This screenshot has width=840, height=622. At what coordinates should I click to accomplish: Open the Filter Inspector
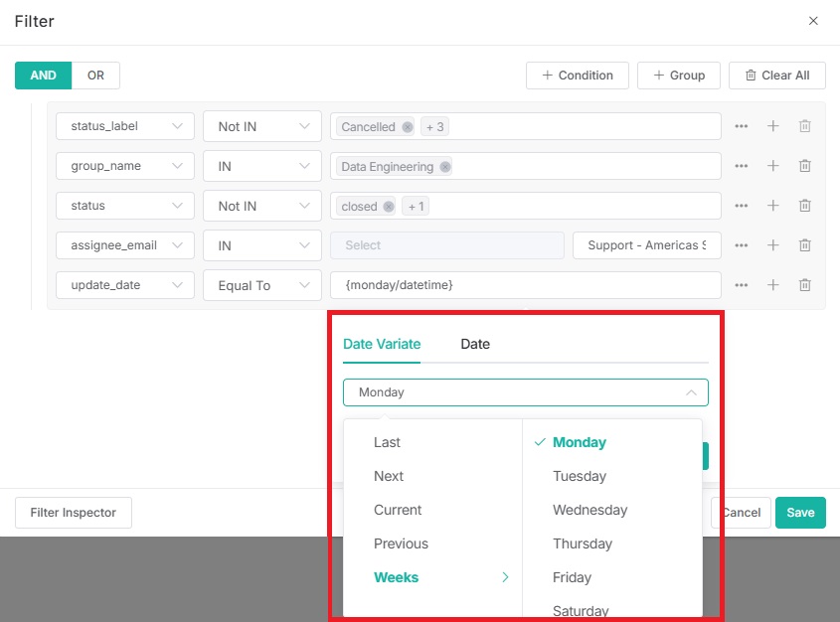click(x=74, y=513)
